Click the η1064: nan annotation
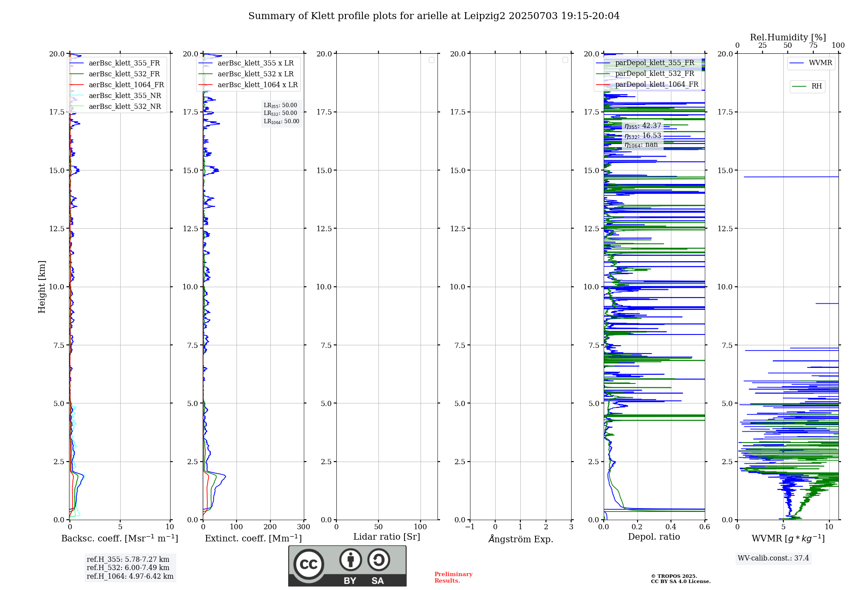This screenshot has width=868, height=590. coord(641,145)
